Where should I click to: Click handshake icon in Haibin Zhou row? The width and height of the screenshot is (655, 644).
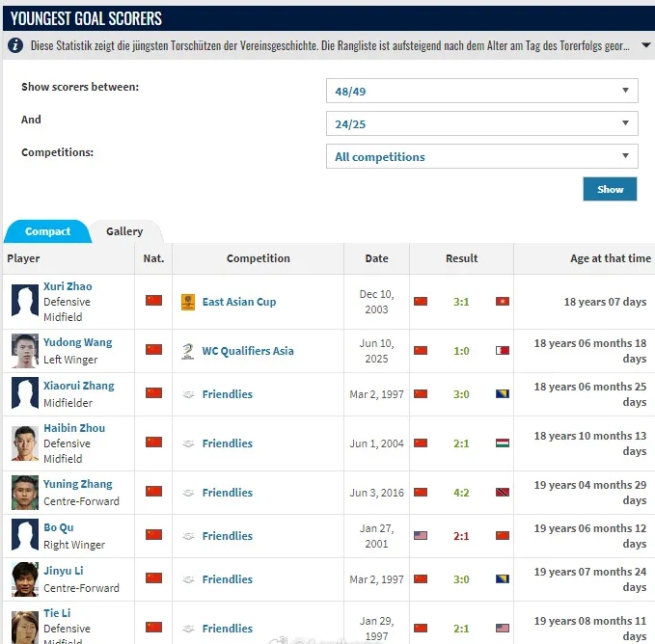tap(188, 443)
